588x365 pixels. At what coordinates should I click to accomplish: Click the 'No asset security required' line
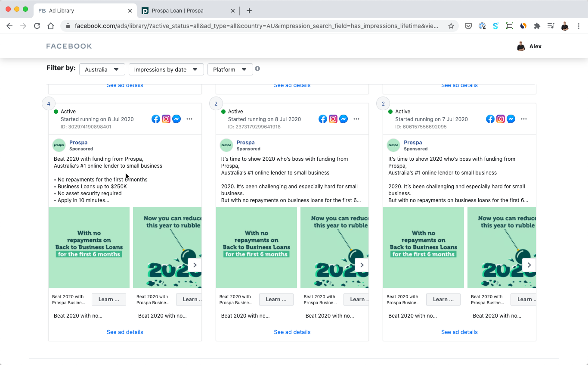click(90, 193)
